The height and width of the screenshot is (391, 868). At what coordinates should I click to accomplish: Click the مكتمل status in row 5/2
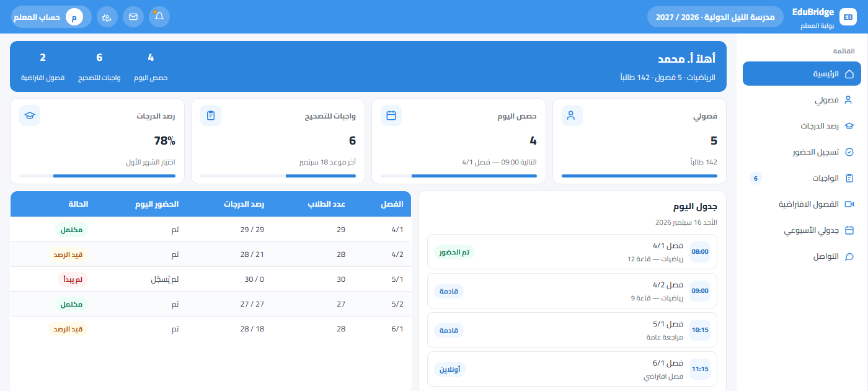[x=73, y=304]
